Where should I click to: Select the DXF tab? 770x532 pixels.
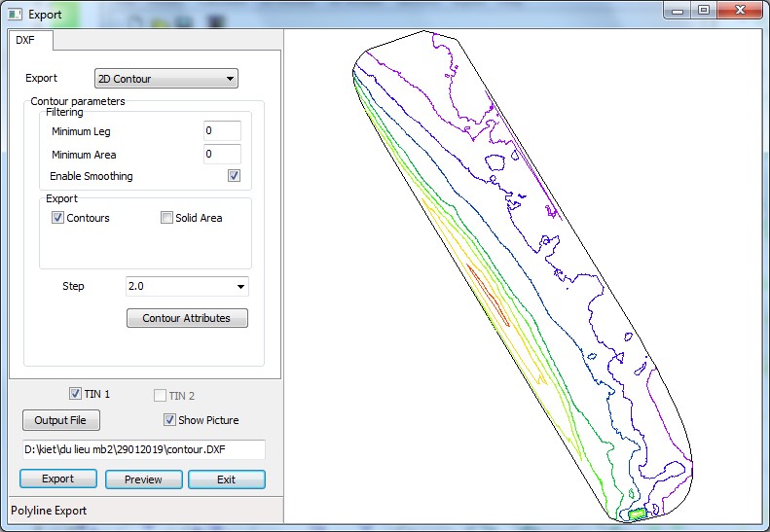coord(30,40)
